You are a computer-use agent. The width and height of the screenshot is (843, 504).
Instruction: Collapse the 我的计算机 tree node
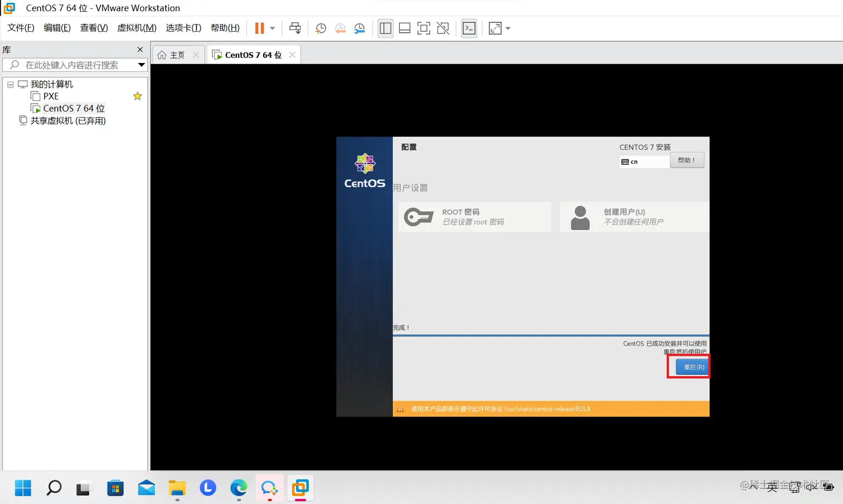click(10, 84)
